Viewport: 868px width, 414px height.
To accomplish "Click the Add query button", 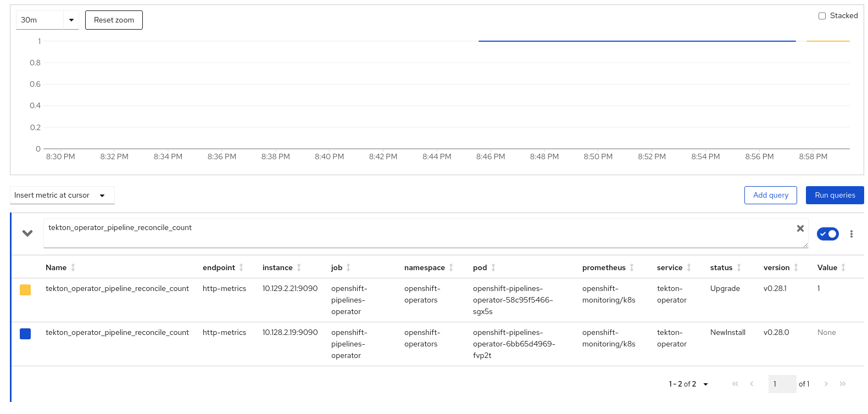I will click(x=770, y=195).
